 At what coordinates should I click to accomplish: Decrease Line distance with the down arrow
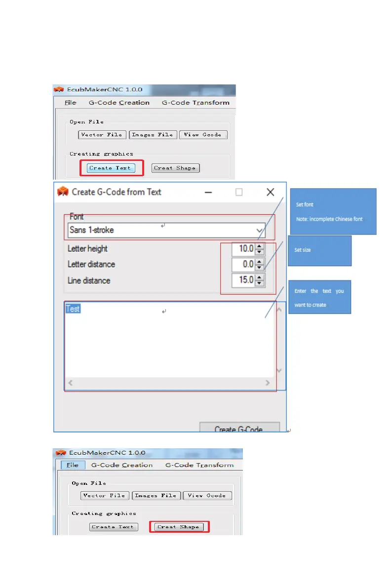click(x=259, y=283)
